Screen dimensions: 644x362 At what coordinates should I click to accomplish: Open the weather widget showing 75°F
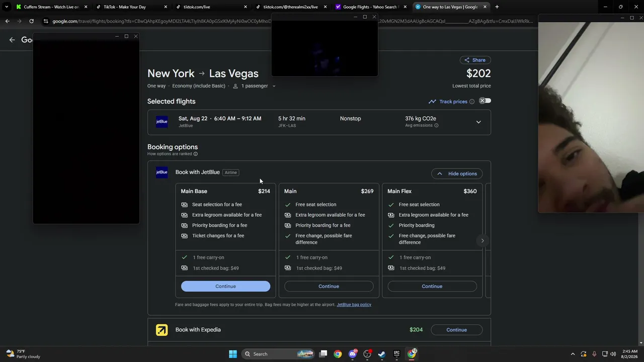[22, 354]
